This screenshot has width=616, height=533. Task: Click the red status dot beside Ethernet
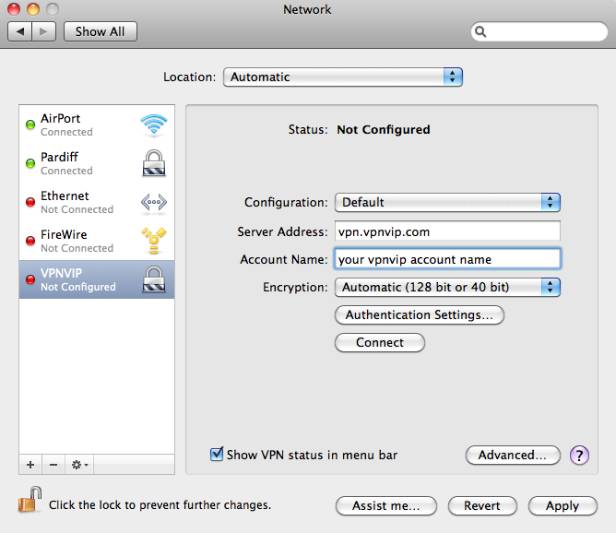click(x=30, y=202)
